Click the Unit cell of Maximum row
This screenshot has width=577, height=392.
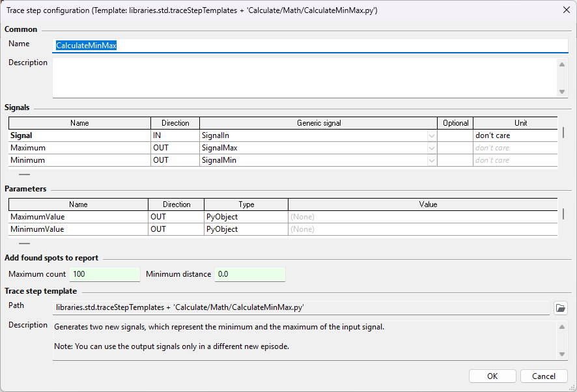[x=516, y=148]
